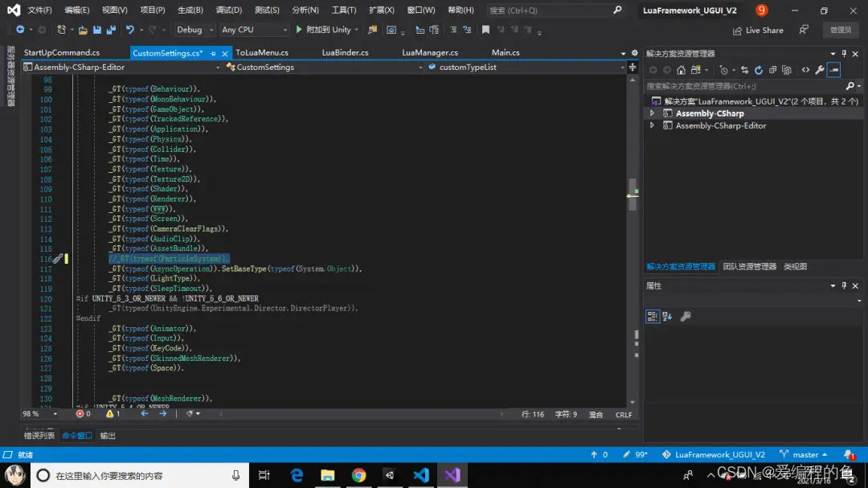This screenshot has width=868, height=488.
Task: Expand the Assembly-CSharp-Editor project node
Action: coord(652,125)
